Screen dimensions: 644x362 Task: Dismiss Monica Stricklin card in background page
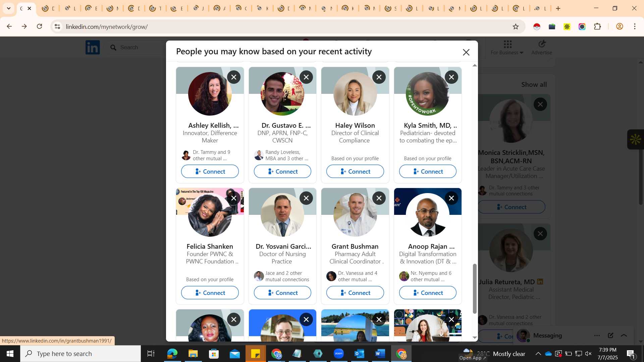tap(540, 104)
